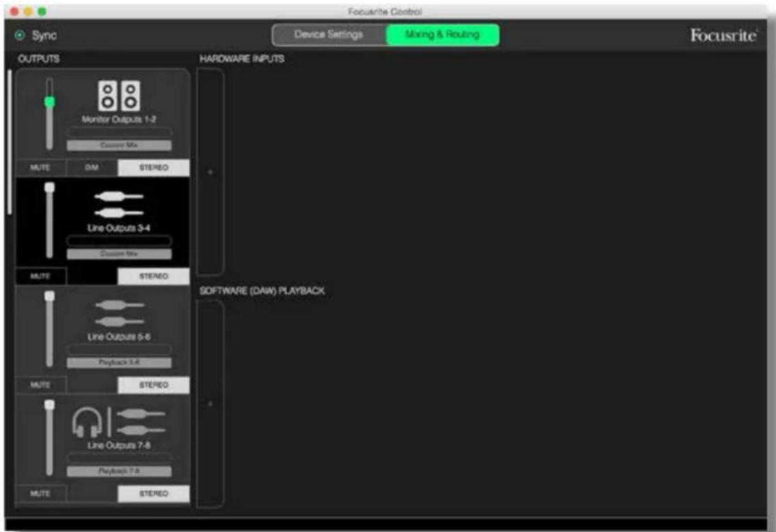Select the Monitor Outputs 1-2 label
776x532 pixels.
119,119
